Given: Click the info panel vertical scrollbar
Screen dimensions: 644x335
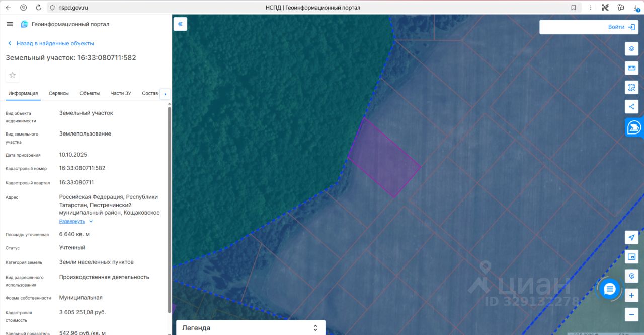Looking at the screenshot, I should 169,209.
